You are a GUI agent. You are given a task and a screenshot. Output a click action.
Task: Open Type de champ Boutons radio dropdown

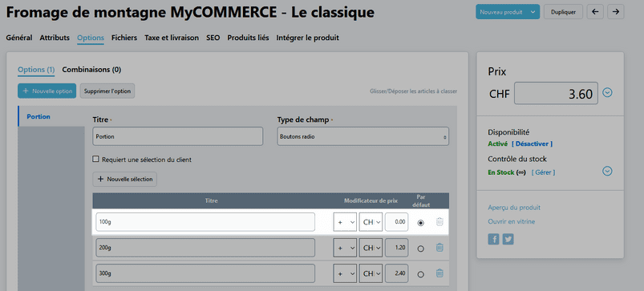(x=363, y=136)
